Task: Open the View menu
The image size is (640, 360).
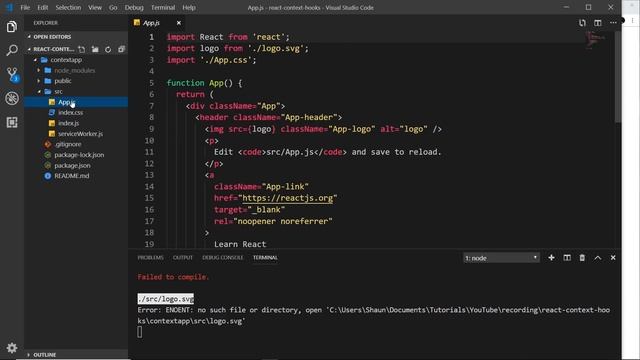Action: pyautogui.click(x=95, y=7)
